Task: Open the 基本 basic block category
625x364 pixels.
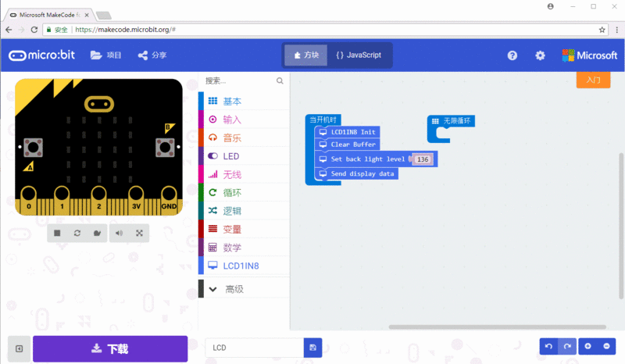Action: tap(244, 102)
